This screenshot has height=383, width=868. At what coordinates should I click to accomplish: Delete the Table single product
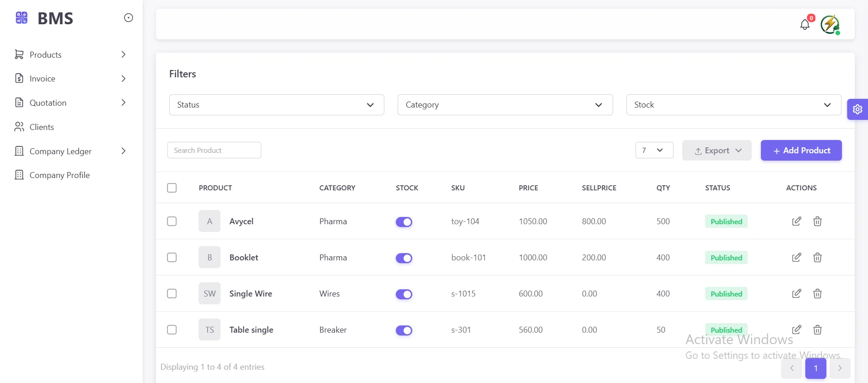tap(818, 330)
